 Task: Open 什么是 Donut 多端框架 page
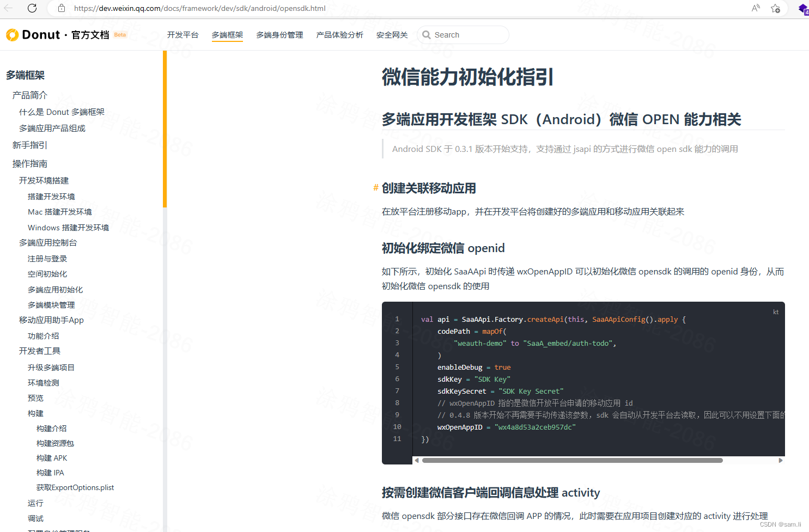tap(62, 112)
